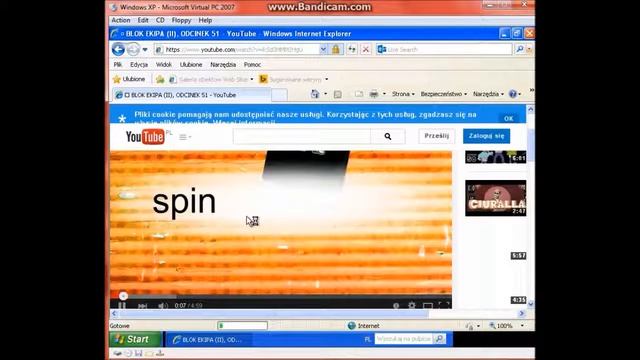Open the Bezpieczeństwo dropdown menu
Viewport: 640px width, 360px height.
pyautogui.click(x=444, y=94)
